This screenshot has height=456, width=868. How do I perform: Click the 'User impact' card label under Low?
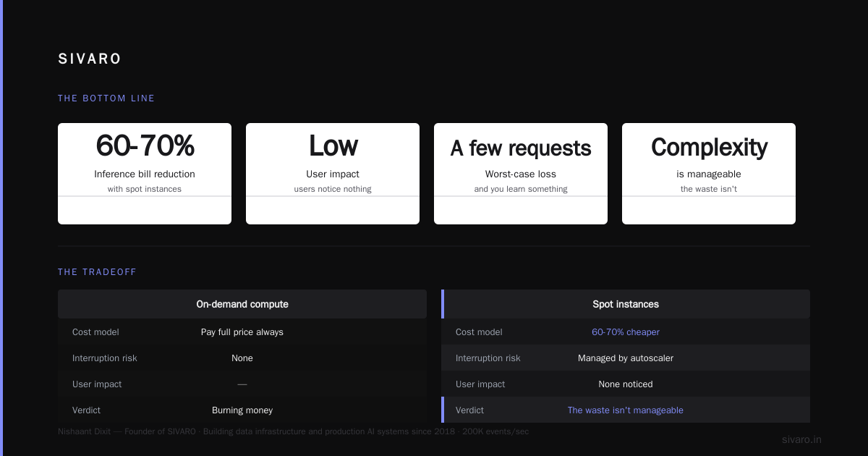click(333, 174)
